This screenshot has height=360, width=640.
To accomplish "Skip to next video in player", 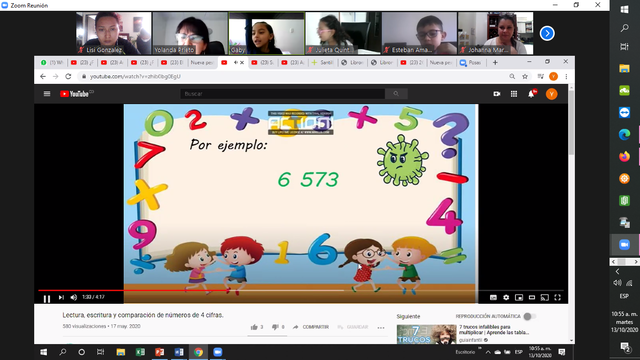I will click(x=61, y=298).
